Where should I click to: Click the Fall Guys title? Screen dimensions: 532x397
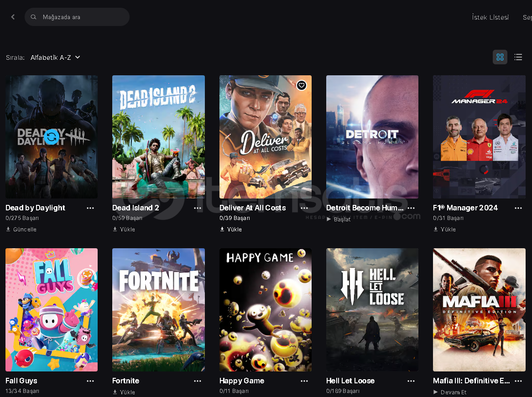click(x=21, y=381)
